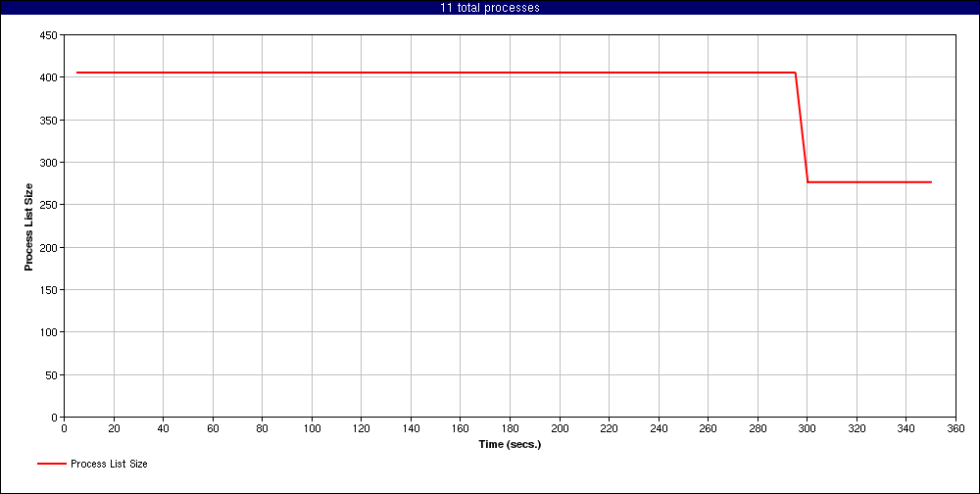Click the y-axis value 350
Screen dimensions: 980x494
click(51, 120)
